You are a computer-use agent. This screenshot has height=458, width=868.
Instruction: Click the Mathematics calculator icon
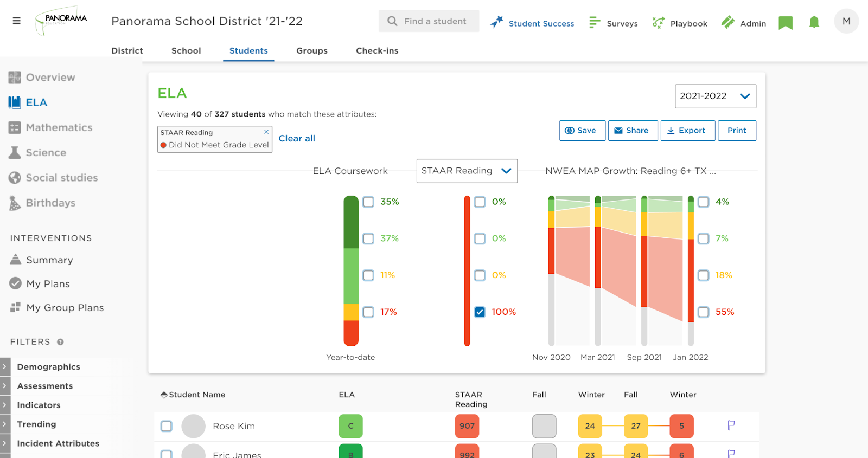(x=15, y=127)
